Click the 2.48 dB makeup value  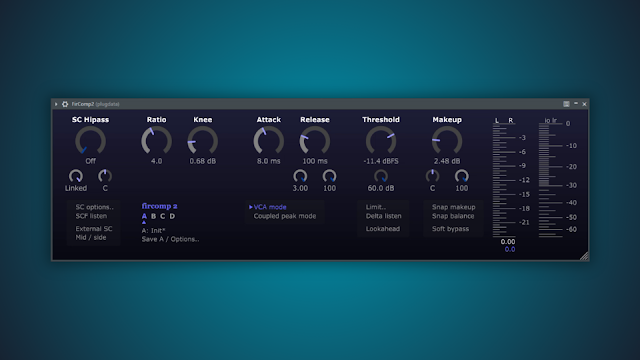[x=447, y=161]
